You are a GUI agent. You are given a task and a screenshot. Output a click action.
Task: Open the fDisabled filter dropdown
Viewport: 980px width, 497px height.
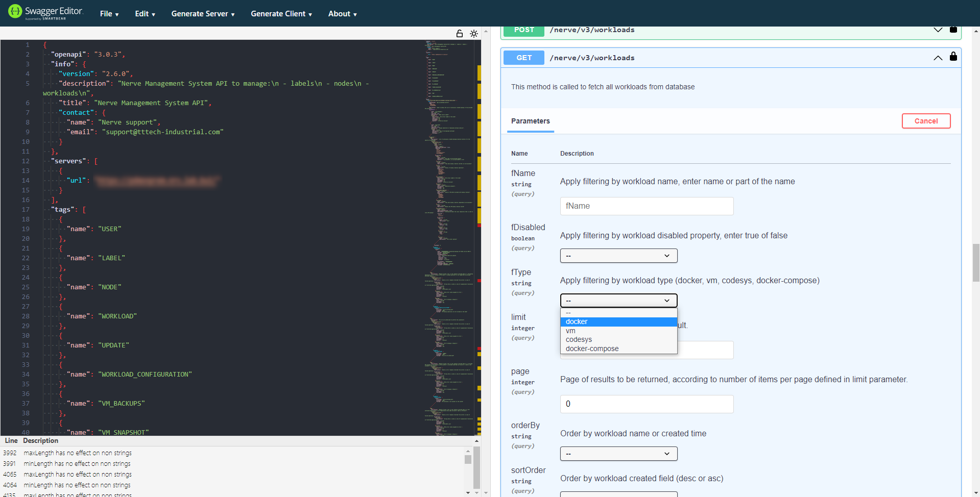[618, 255]
